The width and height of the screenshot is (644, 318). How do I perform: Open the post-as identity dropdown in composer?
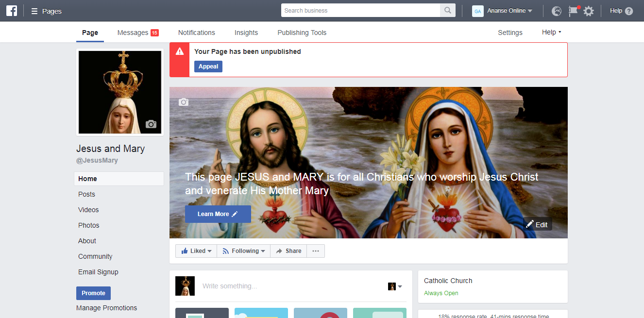395,286
